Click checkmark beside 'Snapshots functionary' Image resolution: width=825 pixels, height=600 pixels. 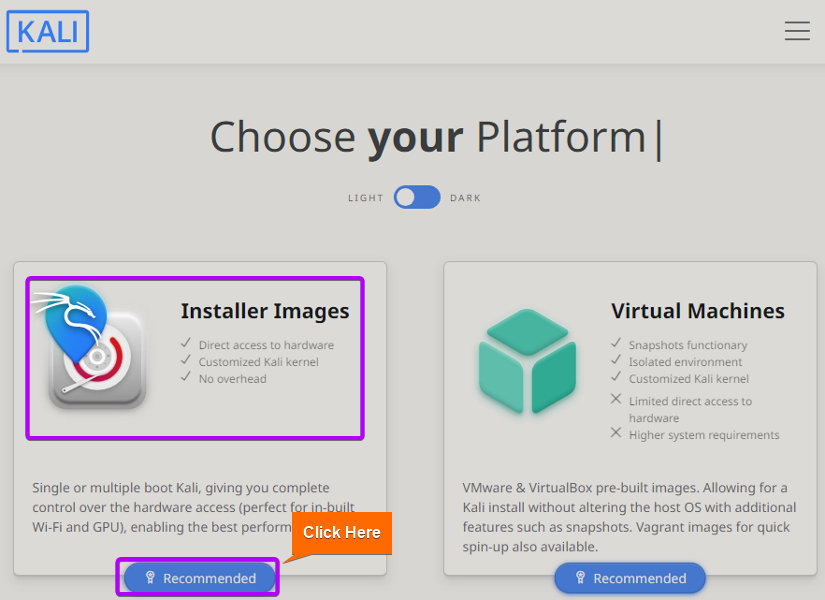(x=616, y=343)
